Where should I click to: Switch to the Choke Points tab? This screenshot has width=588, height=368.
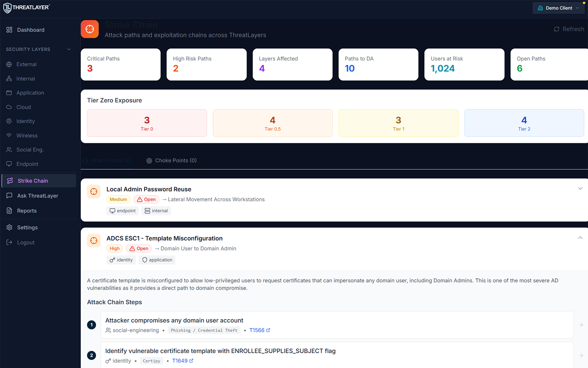click(x=171, y=160)
